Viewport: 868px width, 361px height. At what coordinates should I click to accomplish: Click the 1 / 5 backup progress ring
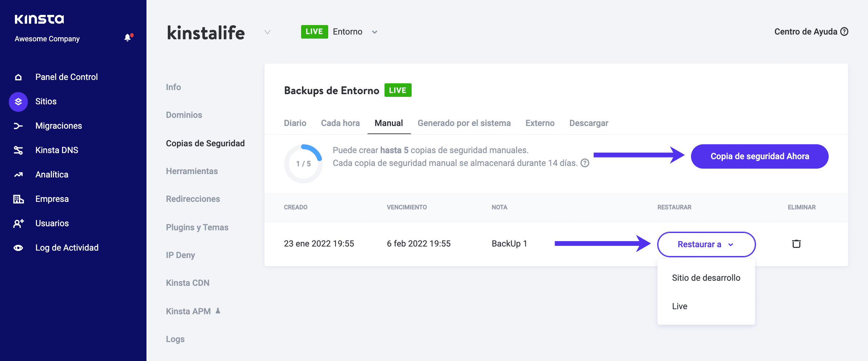[303, 164]
